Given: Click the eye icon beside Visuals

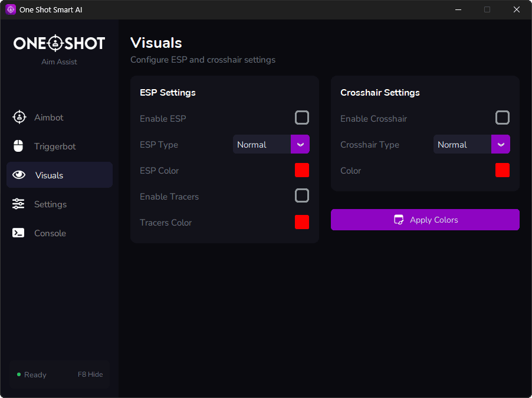Looking at the screenshot, I should click(x=19, y=175).
